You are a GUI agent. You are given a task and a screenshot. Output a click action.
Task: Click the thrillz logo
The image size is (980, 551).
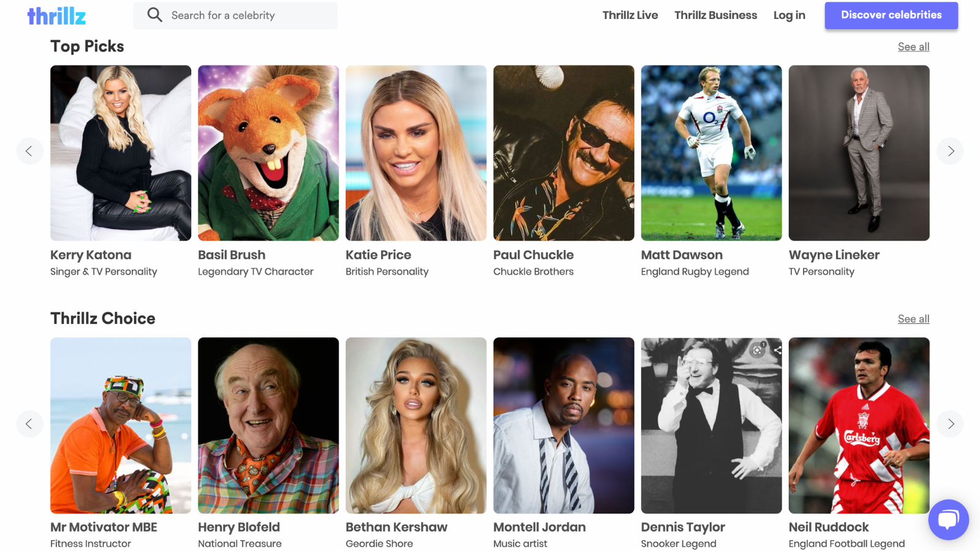pyautogui.click(x=56, y=16)
